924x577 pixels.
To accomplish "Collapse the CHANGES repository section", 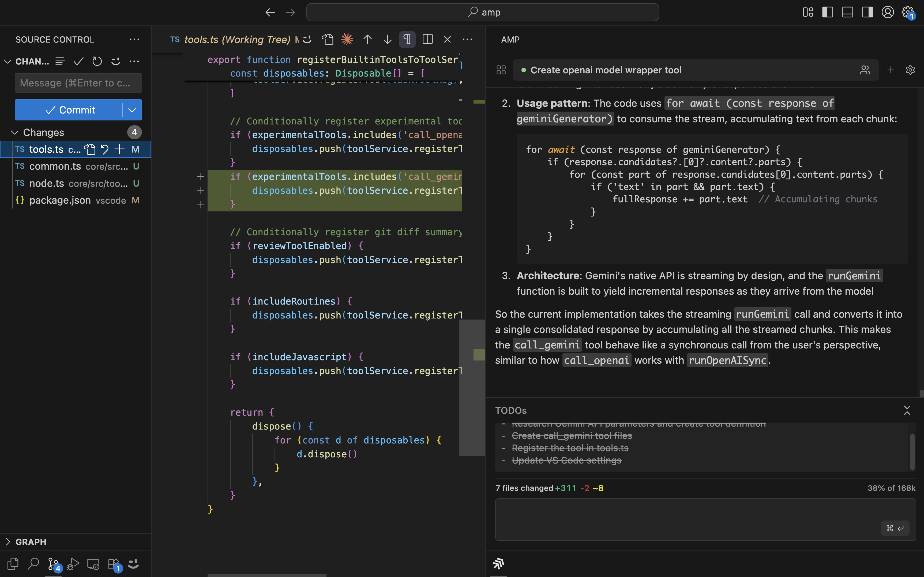I will pos(8,61).
